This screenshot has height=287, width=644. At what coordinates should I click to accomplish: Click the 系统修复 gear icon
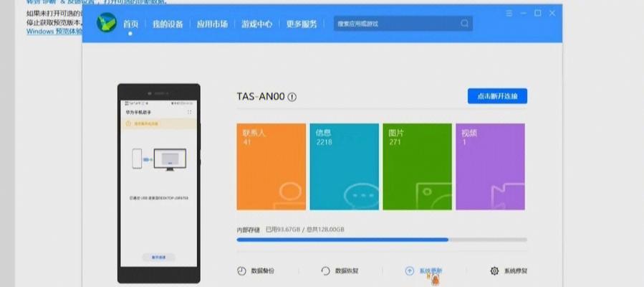tap(494, 271)
